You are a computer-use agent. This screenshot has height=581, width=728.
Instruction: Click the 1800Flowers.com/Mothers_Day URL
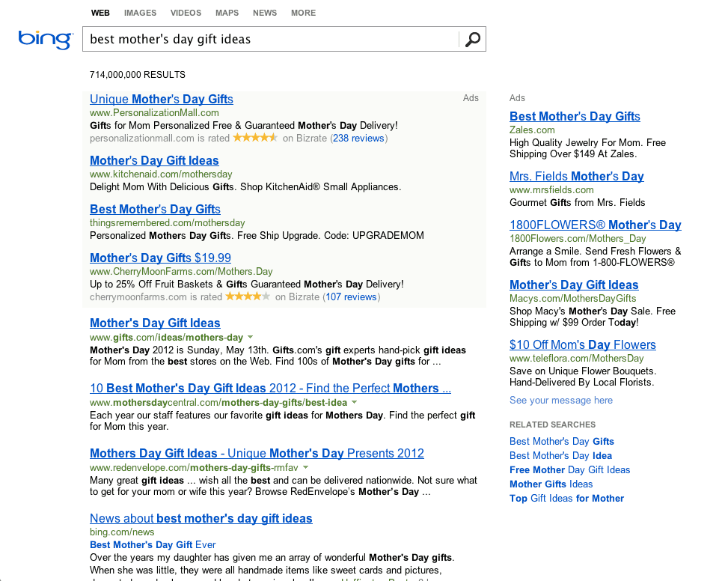click(578, 239)
